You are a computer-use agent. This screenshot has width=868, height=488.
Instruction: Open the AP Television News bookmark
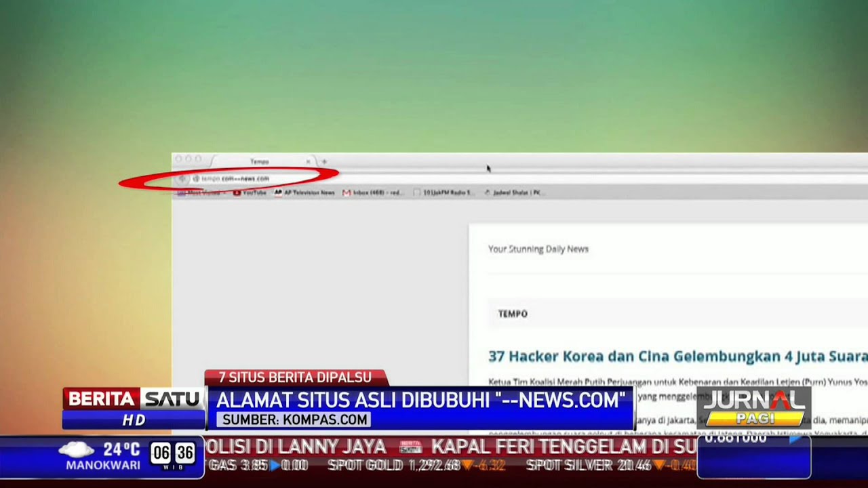point(304,192)
